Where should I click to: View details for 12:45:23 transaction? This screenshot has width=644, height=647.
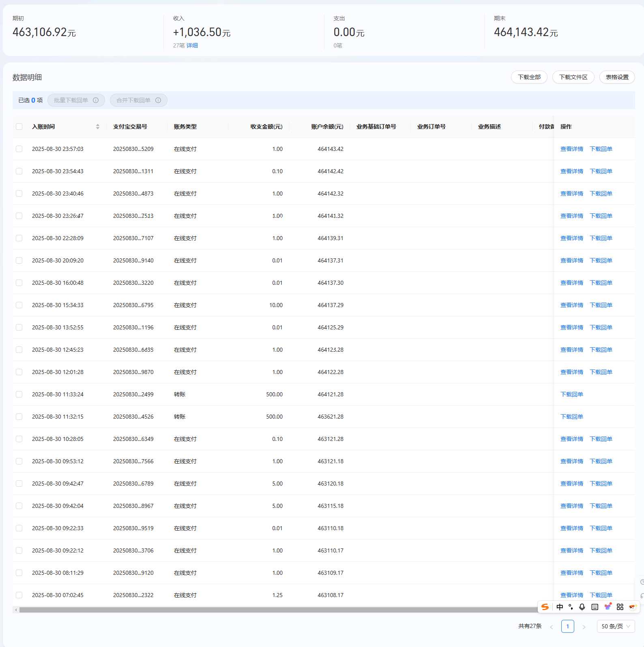click(572, 350)
